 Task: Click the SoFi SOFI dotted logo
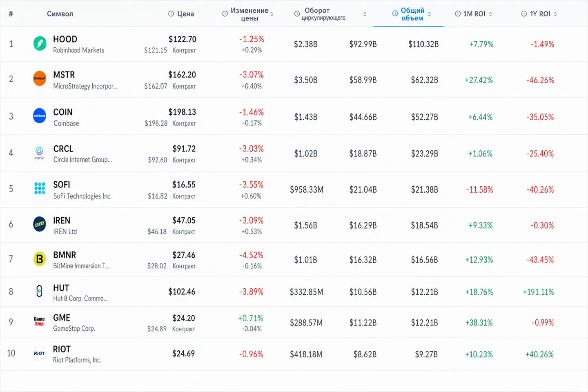[40, 188]
